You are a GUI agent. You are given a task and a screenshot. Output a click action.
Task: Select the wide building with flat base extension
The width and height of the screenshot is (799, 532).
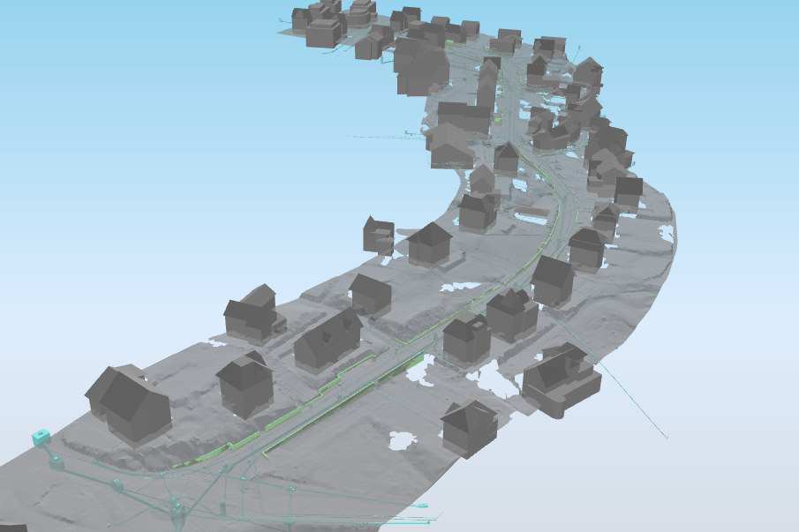[x=561, y=379]
